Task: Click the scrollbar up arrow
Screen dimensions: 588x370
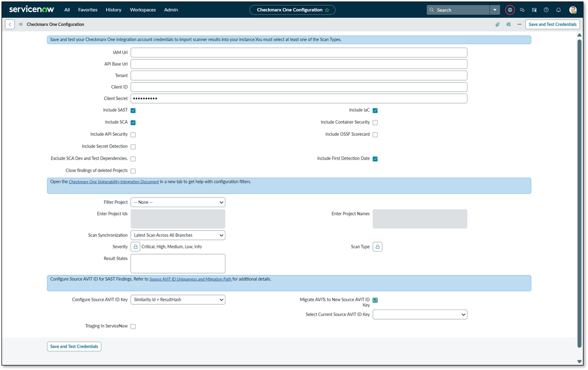Action: coord(580,35)
